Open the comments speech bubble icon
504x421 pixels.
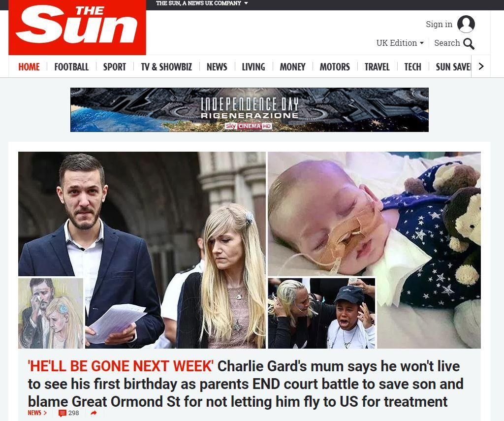(63, 413)
